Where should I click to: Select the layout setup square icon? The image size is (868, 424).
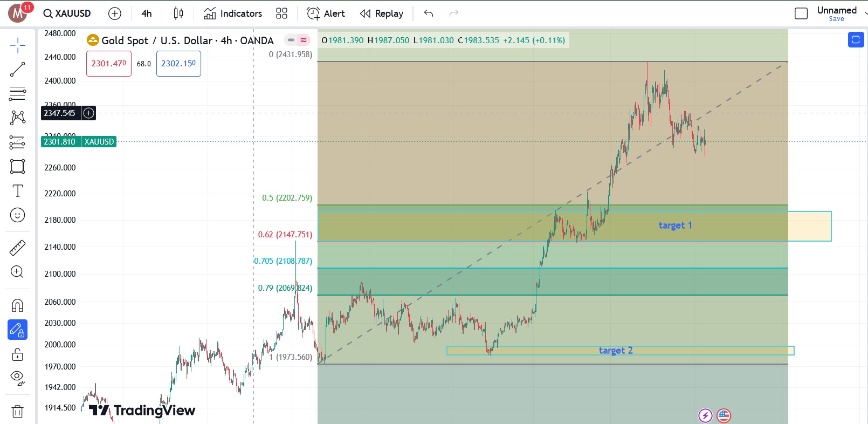click(801, 13)
